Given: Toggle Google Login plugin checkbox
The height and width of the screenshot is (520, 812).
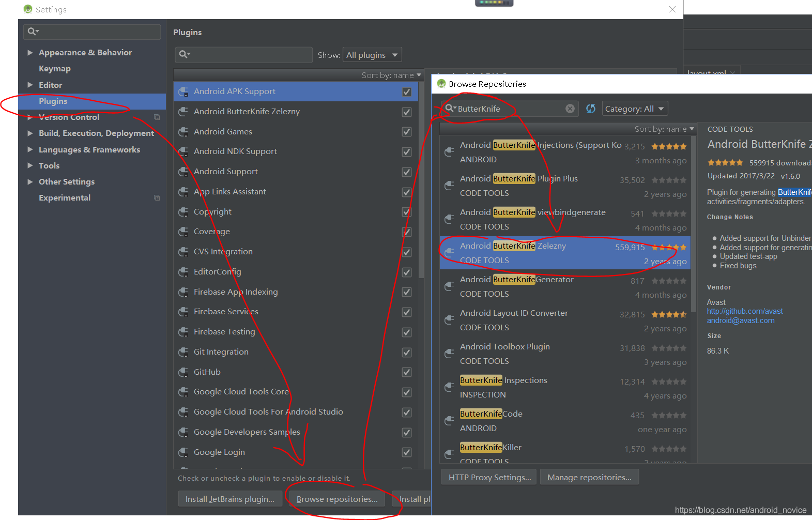Looking at the screenshot, I should point(407,452).
